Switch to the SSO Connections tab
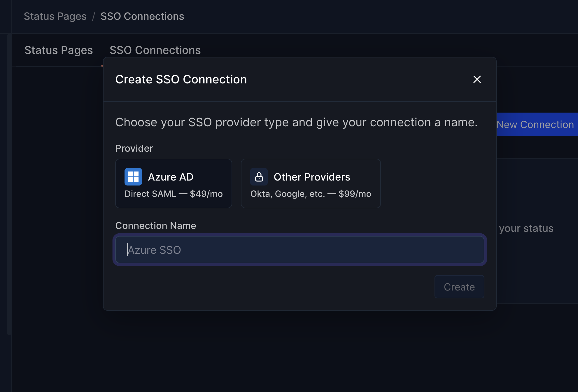578x392 pixels. [155, 50]
